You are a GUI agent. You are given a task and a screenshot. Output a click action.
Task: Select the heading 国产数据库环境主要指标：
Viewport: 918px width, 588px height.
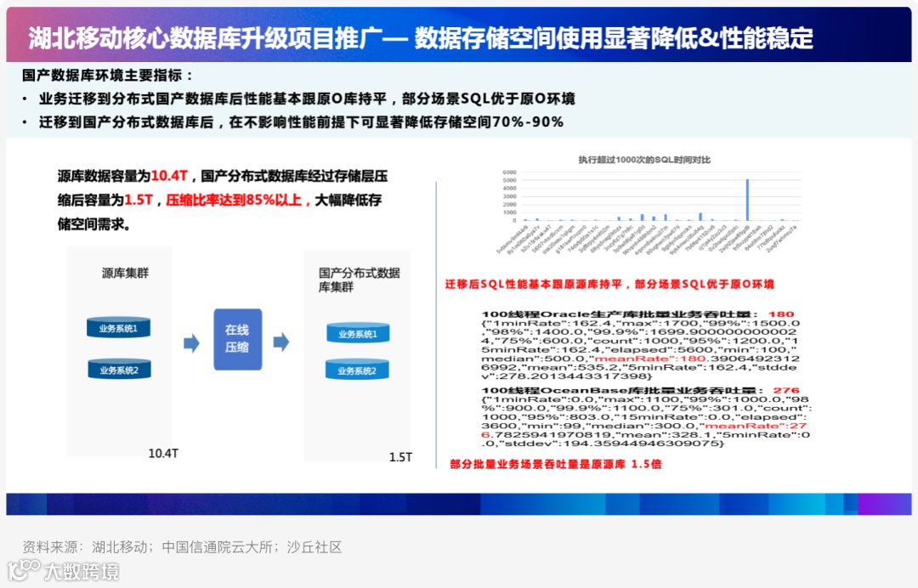[108, 76]
